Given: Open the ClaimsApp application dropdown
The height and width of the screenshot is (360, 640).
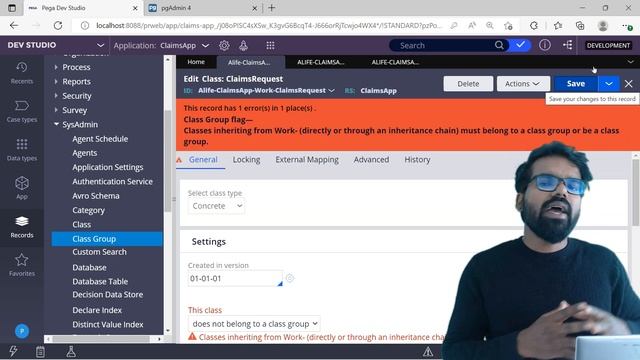Looking at the screenshot, I should click(205, 45).
